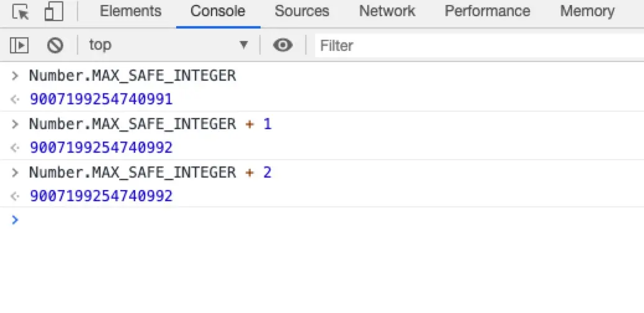
Task: Clear console with the ban icon
Action: [x=55, y=45]
